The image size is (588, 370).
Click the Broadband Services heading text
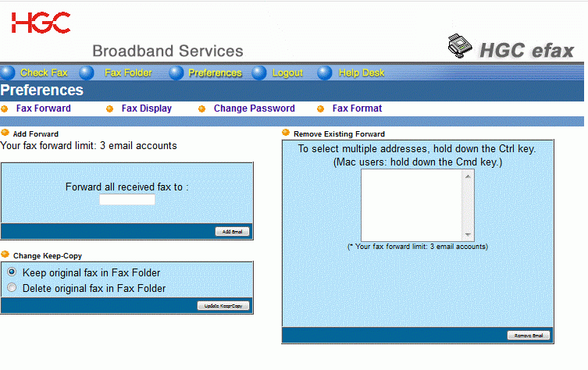pyautogui.click(x=168, y=51)
